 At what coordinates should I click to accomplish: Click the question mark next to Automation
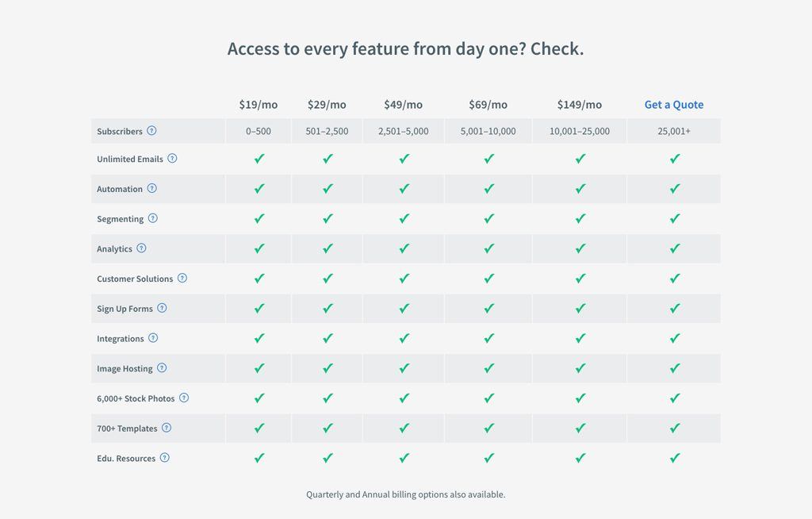(151, 188)
